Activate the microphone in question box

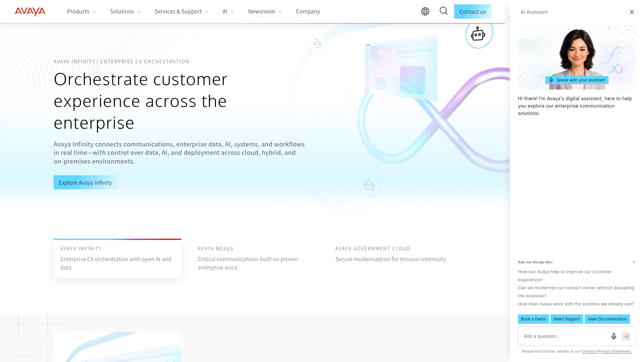pos(614,336)
